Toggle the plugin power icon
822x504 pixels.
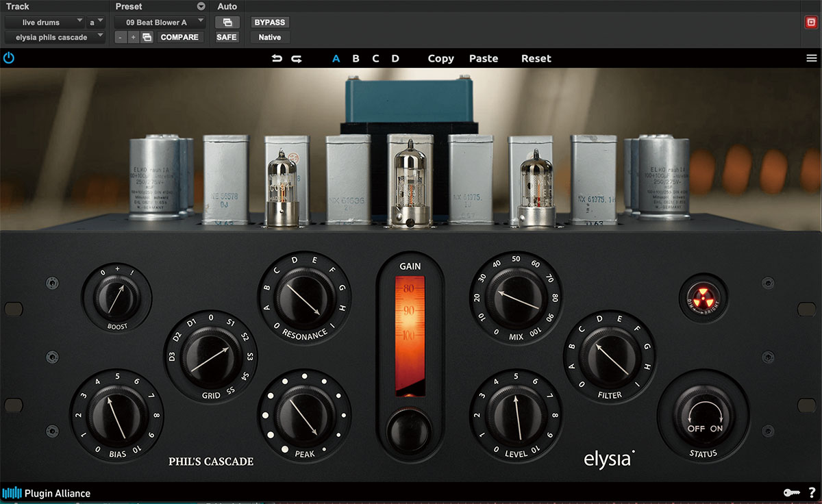(8, 58)
